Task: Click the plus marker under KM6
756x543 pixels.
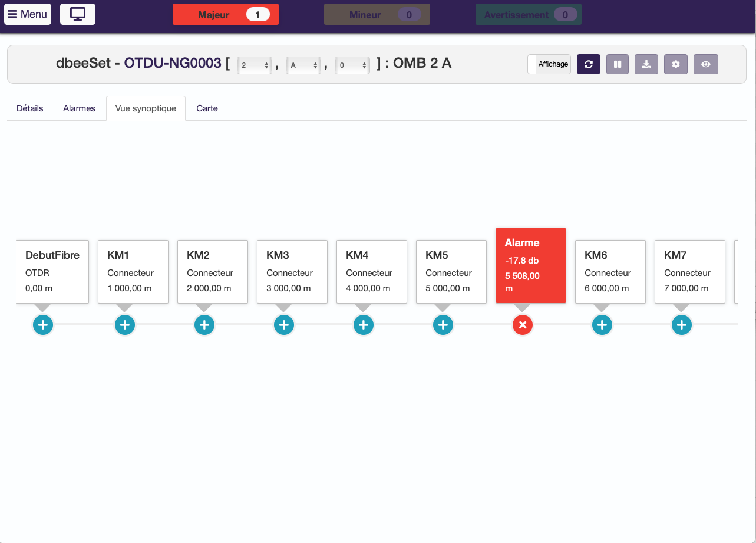Action: pyautogui.click(x=602, y=325)
